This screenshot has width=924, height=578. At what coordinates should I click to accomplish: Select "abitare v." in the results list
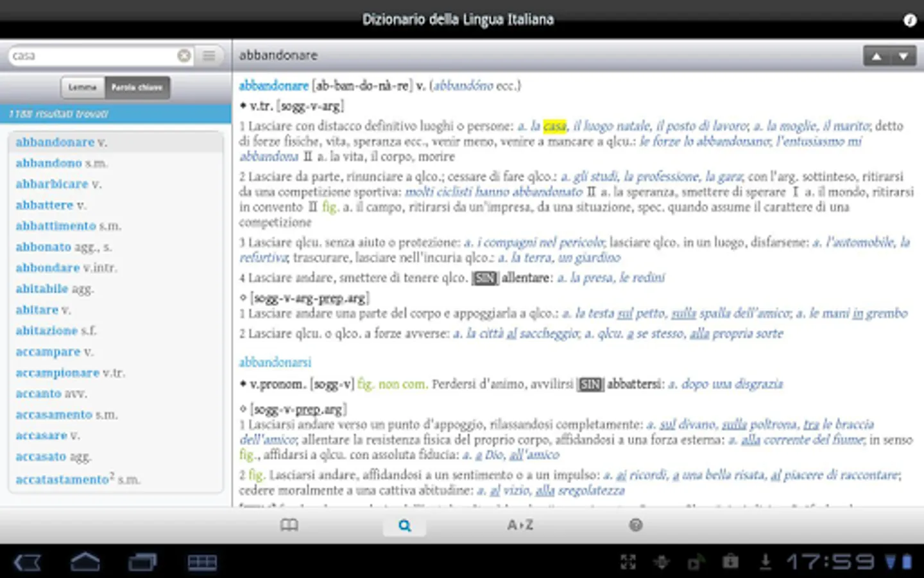(x=116, y=310)
